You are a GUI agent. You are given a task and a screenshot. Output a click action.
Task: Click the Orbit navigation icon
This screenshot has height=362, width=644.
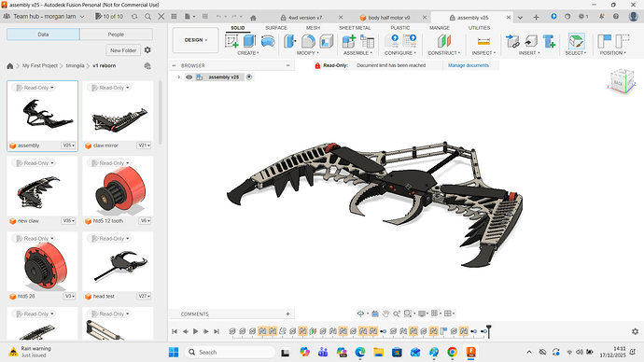(360, 313)
